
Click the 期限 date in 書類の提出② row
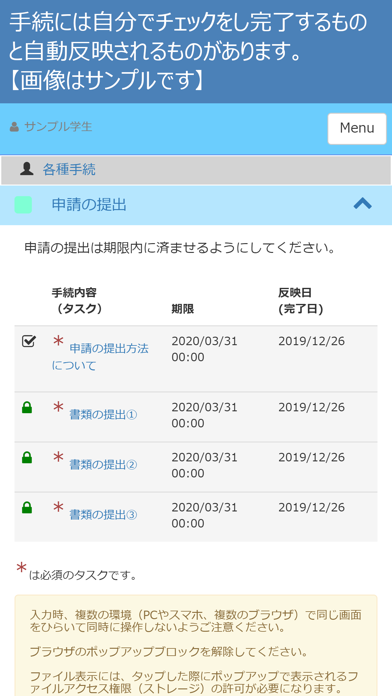click(x=204, y=465)
